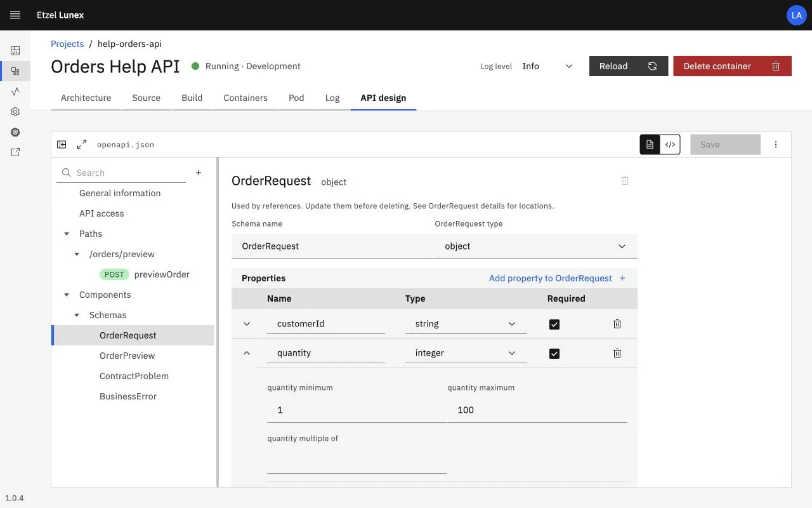This screenshot has width=812, height=508.
Task: Click Add property to OrderRequest link
Action: [x=557, y=278]
